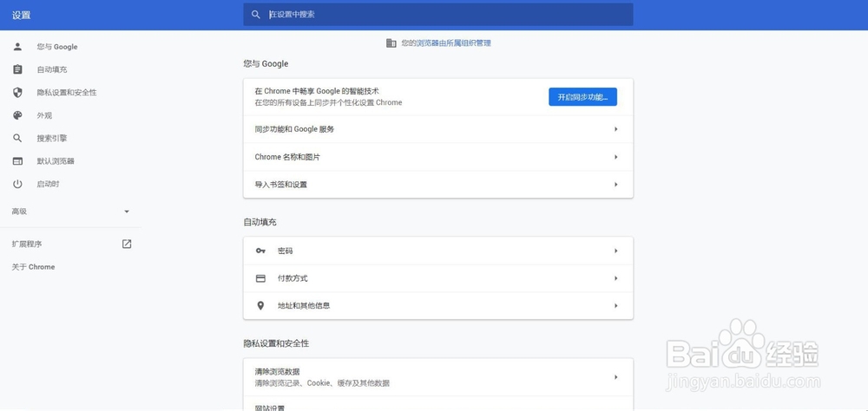Click the key icon in the 密码 row
This screenshot has height=411, width=868.
click(260, 251)
